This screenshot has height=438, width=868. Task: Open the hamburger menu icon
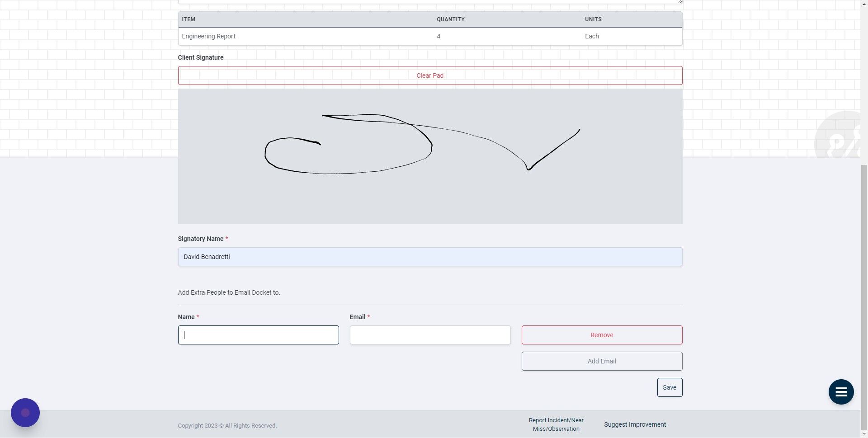click(x=840, y=392)
